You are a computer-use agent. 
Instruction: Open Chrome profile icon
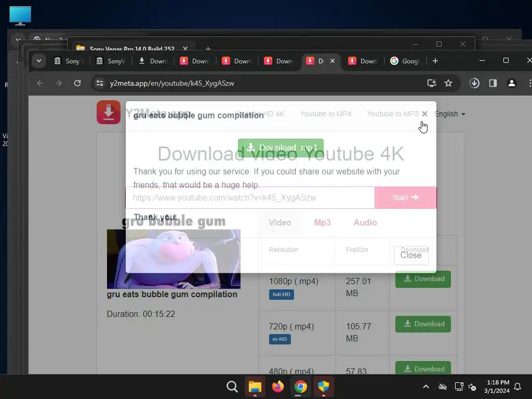pos(512,83)
